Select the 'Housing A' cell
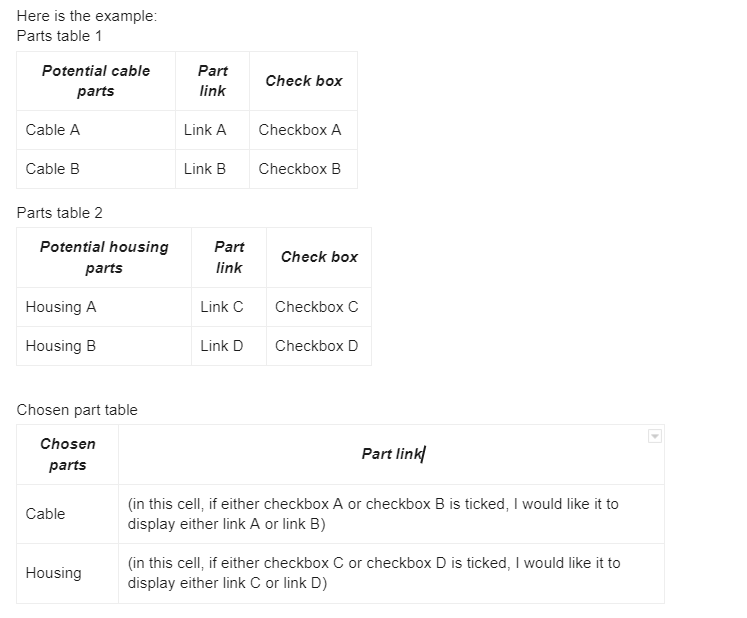The height and width of the screenshot is (618, 747). pos(104,307)
